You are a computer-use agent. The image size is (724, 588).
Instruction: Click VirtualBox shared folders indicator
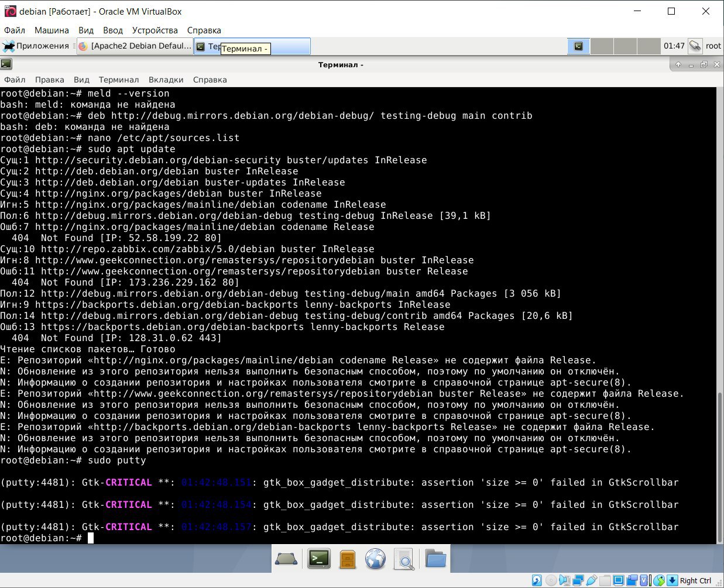605,580
